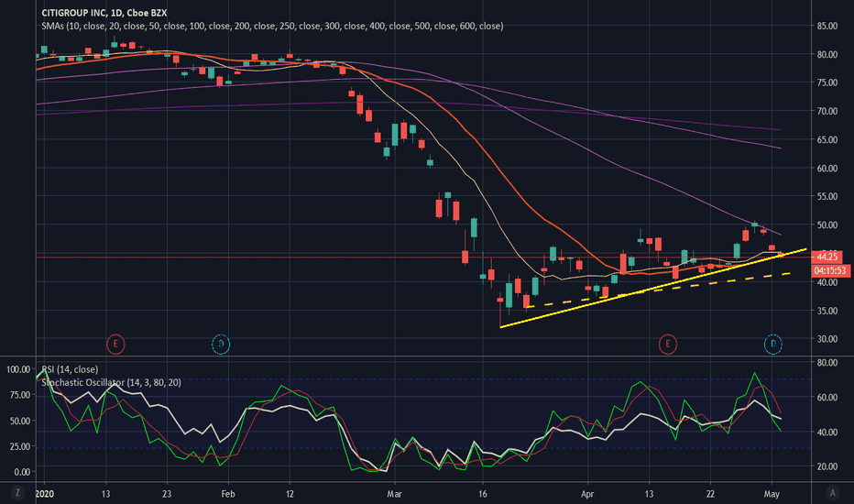Open the SMAs indicator legend

click(272, 26)
